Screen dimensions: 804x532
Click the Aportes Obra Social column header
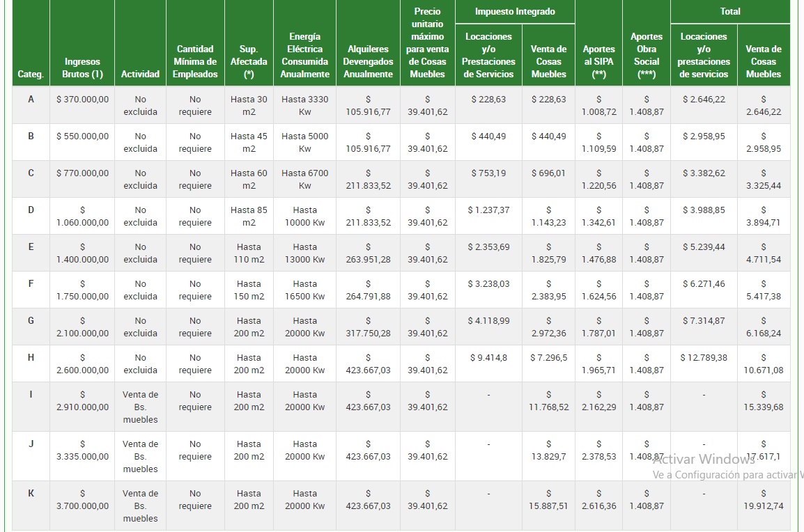pyautogui.click(x=647, y=55)
